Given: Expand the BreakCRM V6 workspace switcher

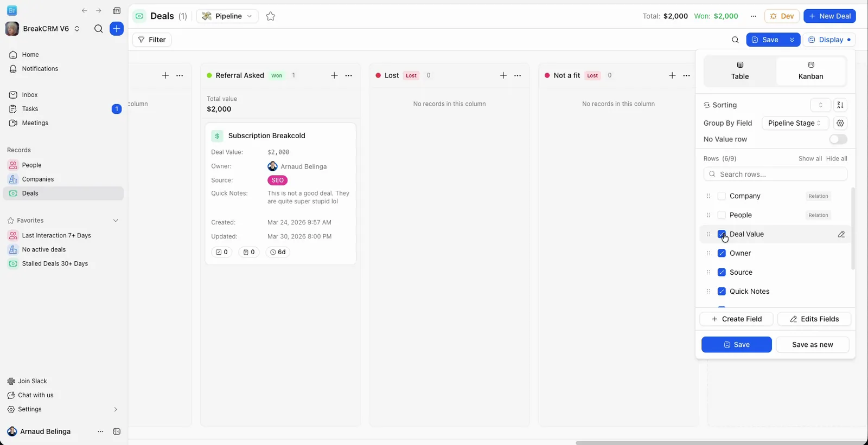Looking at the screenshot, I should [x=77, y=29].
